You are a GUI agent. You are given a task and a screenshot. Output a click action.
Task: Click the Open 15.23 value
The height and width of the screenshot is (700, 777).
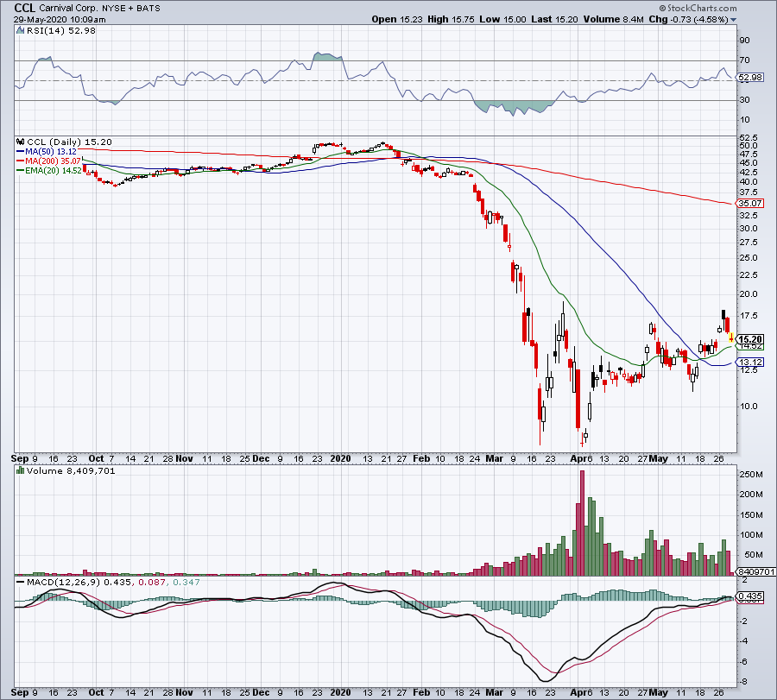click(x=397, y=19)
